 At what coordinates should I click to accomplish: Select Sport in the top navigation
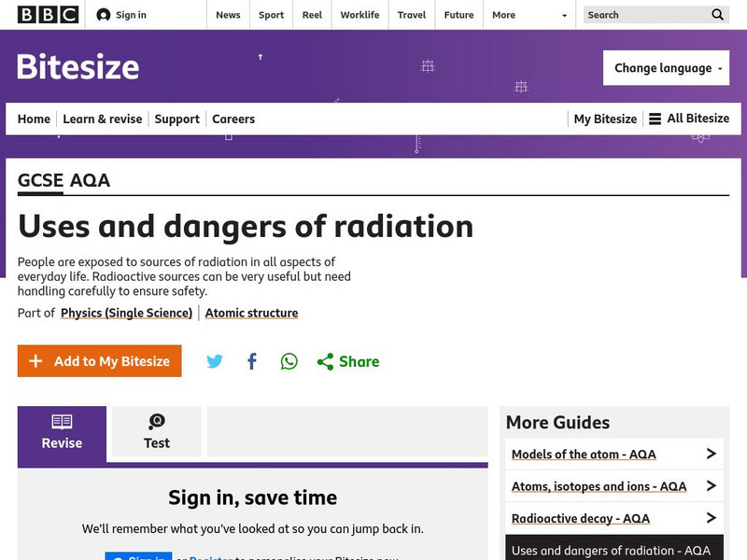pyautogui.click(x=271, y=15)
